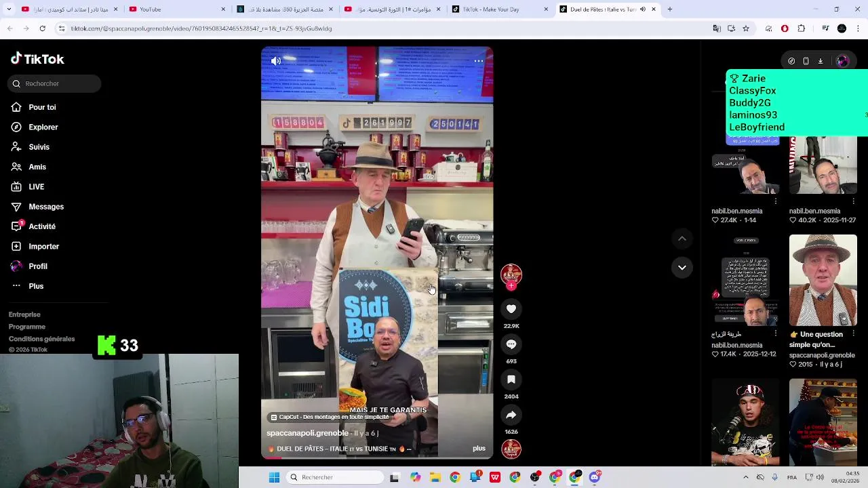The width and height of the screenshot is (868, 488).
Task: Click the red adblock extension icon
Action: tap(785, 28)
